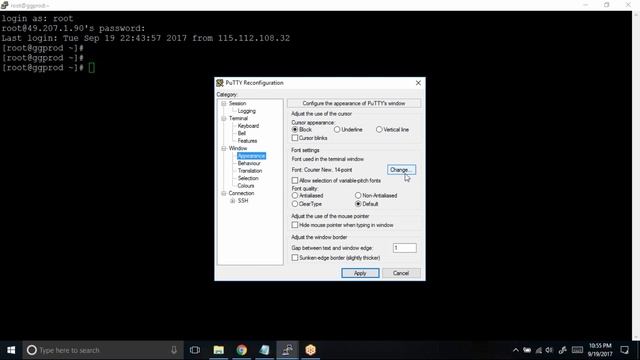
Task: Open the battery status tray icon
Action: pos(527,350)
